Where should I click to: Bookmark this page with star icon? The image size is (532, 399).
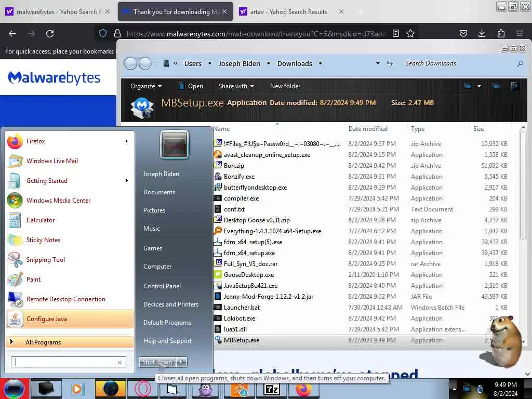pyautogui.click(x=410, y=33)
